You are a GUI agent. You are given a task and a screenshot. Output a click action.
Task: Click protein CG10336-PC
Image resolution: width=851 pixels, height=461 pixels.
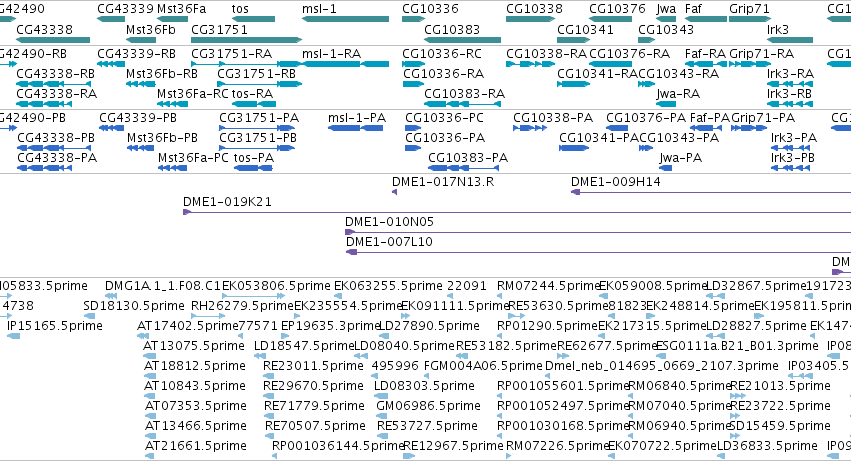tap(413, 128)
